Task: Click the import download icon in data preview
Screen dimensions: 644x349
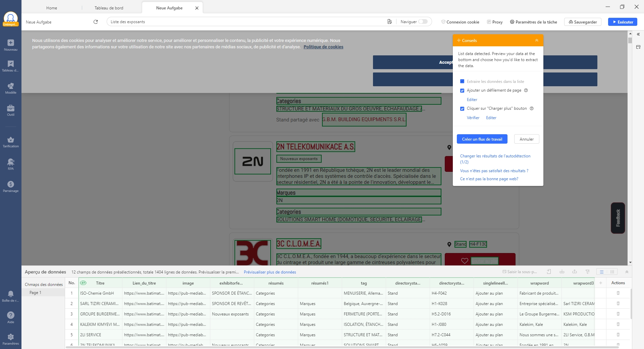Action: (x=562, y=272)
